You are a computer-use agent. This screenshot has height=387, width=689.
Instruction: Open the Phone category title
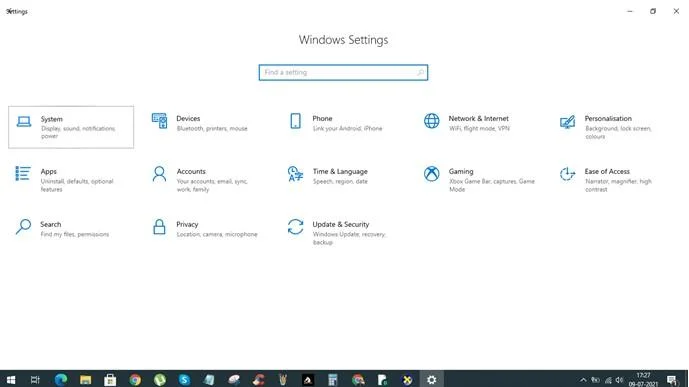pos(322,119)
